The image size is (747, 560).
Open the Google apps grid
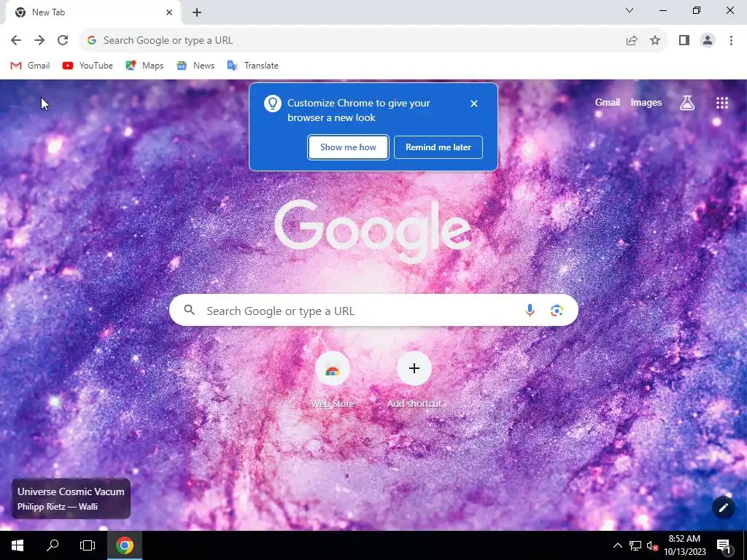pos(722,103)
